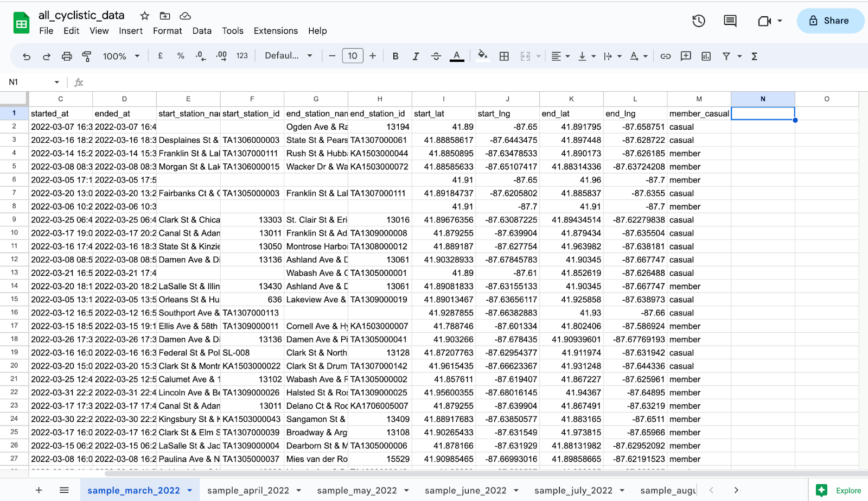The image size is (868, 501).
Task: Toggle italic formatting
Action: [416, 56]
